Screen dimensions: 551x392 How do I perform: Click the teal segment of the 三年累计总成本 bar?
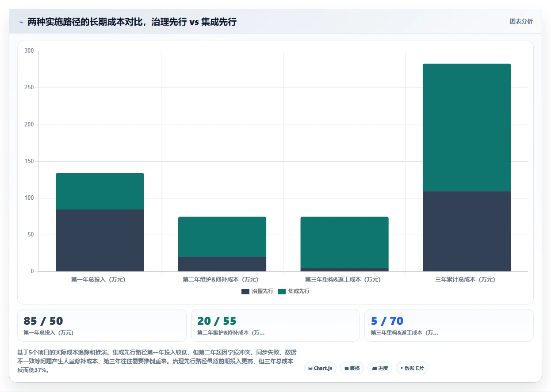point(467,127)
